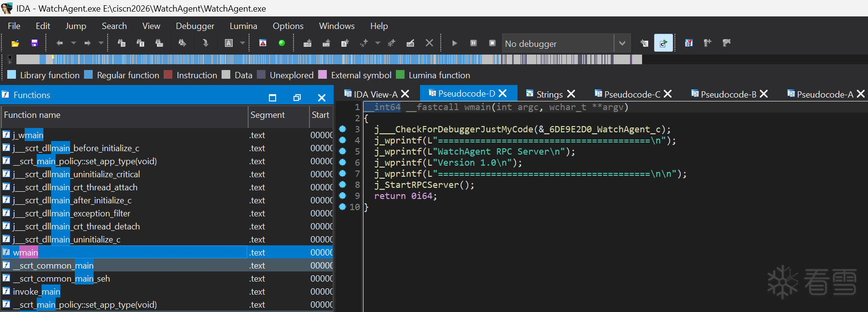This screenshot has height=312, width=868.
Task: Click the pencil rename edit icon
Action: coord(410,43)
